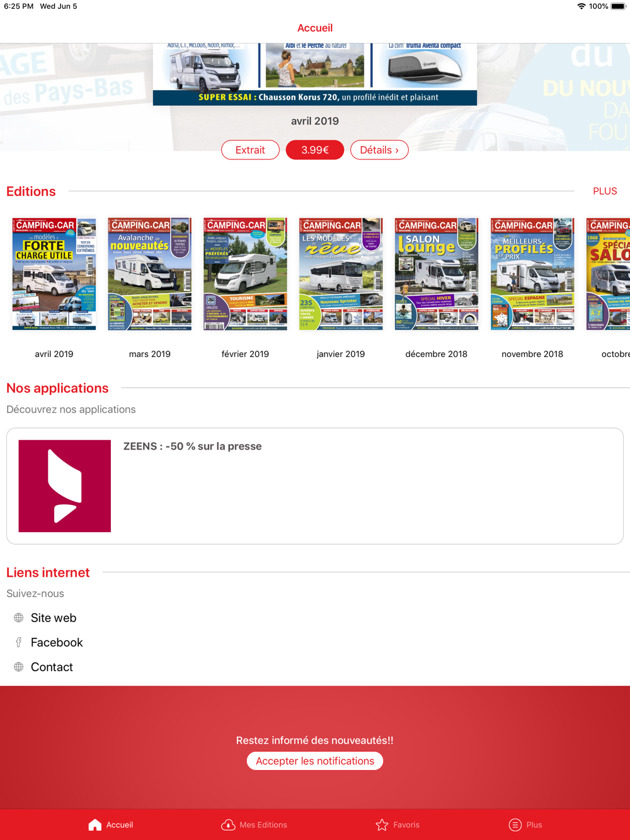Tap the featured cover banner at top
The width and height of the screenshot is (630, 840).
coord(315,74)
